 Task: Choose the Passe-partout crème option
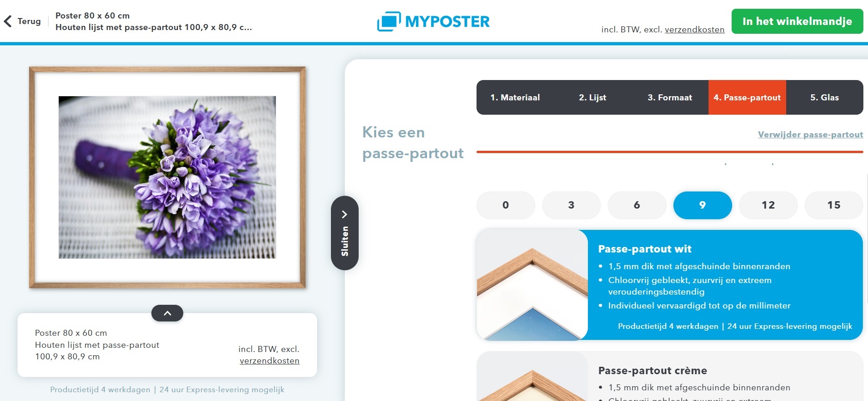pos(670,376)
